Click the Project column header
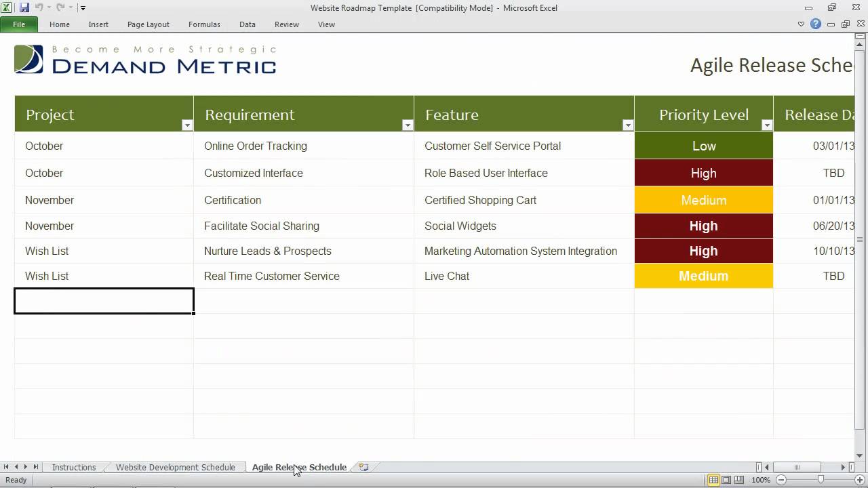 104,114
